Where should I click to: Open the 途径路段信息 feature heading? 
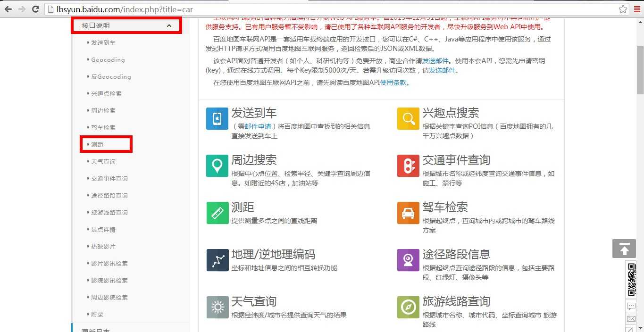click(x=456, y=255)
